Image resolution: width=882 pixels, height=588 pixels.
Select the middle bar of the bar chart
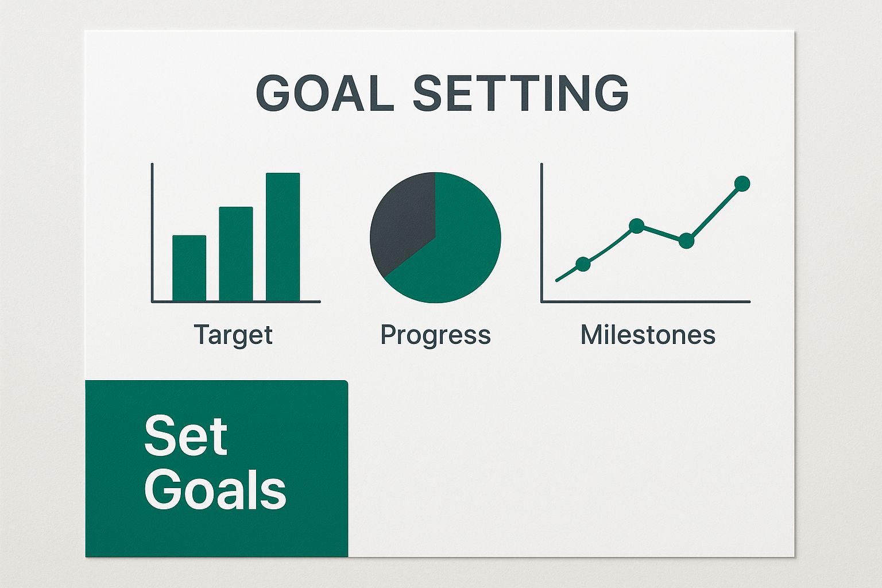pos(235,253)
